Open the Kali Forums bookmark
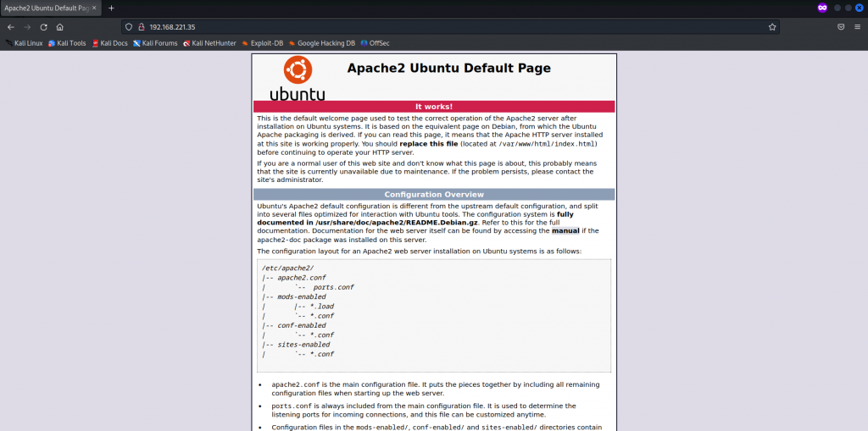 coord(156,43)
